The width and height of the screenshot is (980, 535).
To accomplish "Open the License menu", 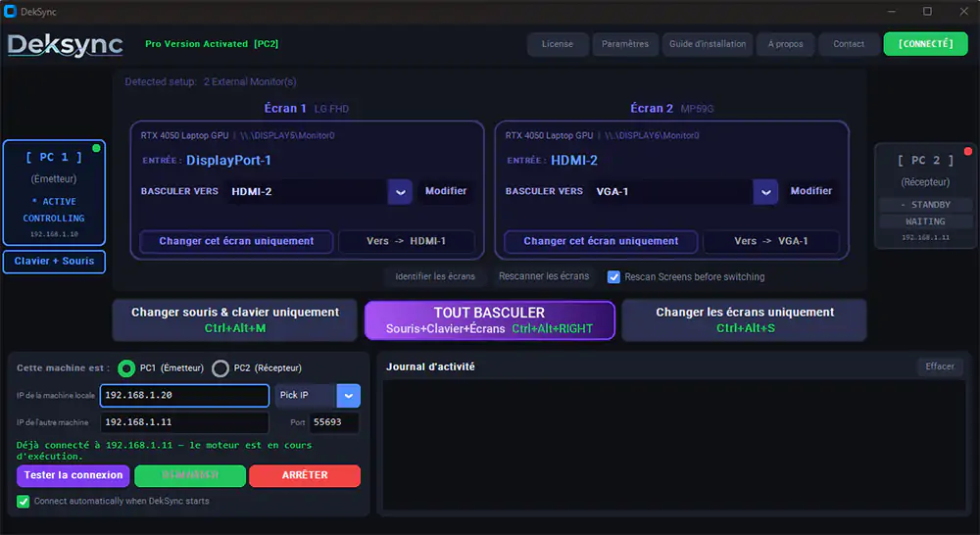I will [x=557, y=44].
